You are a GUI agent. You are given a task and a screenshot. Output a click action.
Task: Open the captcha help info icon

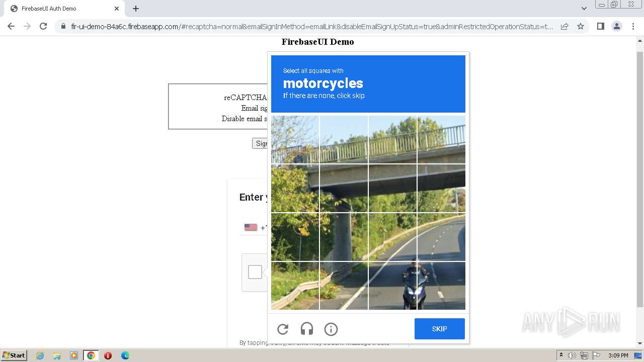(x=331, y=329)
